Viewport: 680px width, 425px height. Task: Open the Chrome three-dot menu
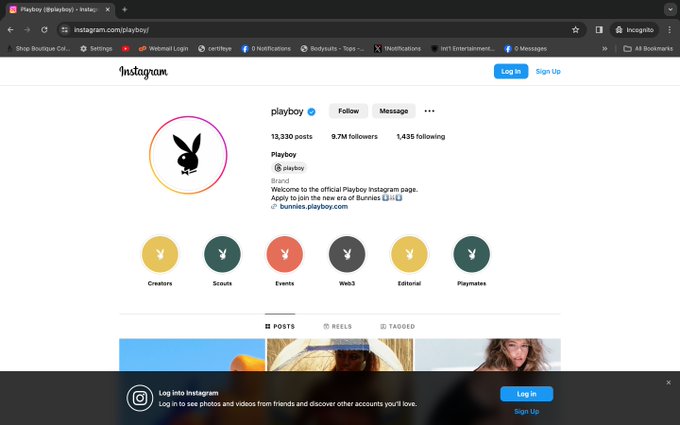point(670,30)
